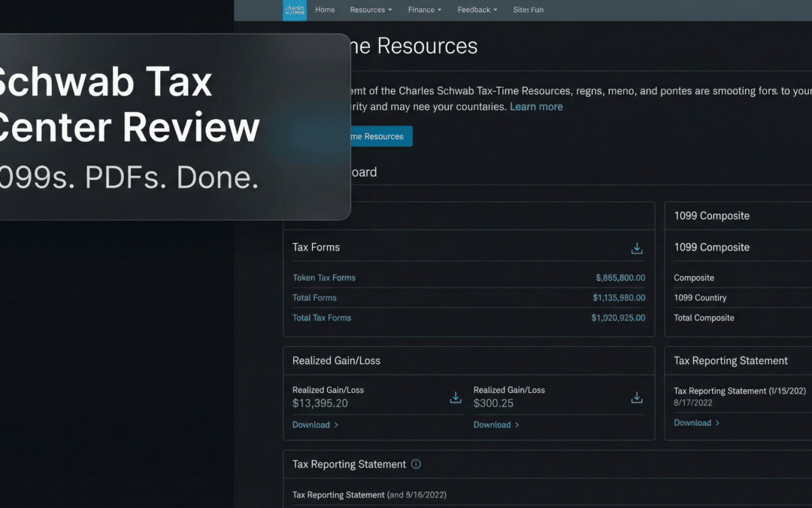The image size is (812, 508).
Task: Click the Schwab Tax Center Review title card
Action: [x=175, y=127]
